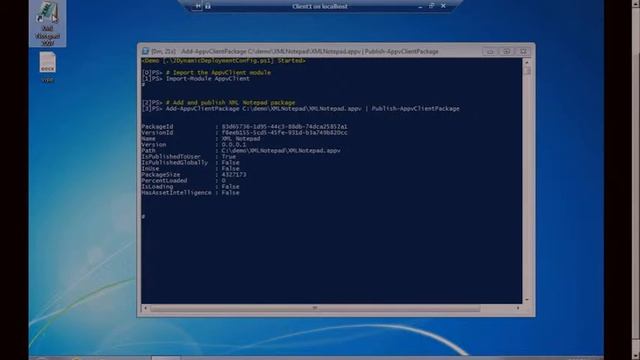Image resolution: width=640 pixels, height=360 pixels.
Task: Click the Version value 0.0.0.1
Action: pos(234,144)
